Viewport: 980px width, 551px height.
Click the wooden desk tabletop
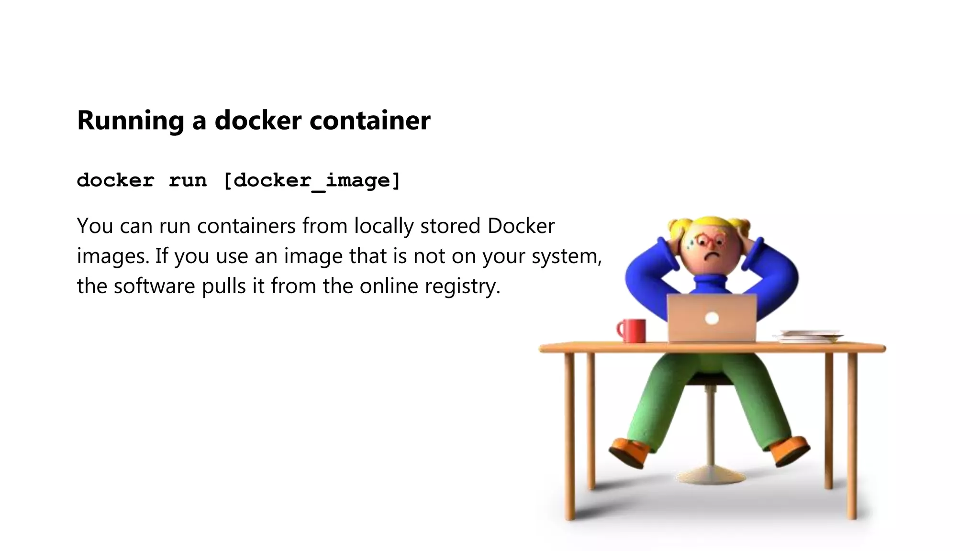tap(712, 348)
